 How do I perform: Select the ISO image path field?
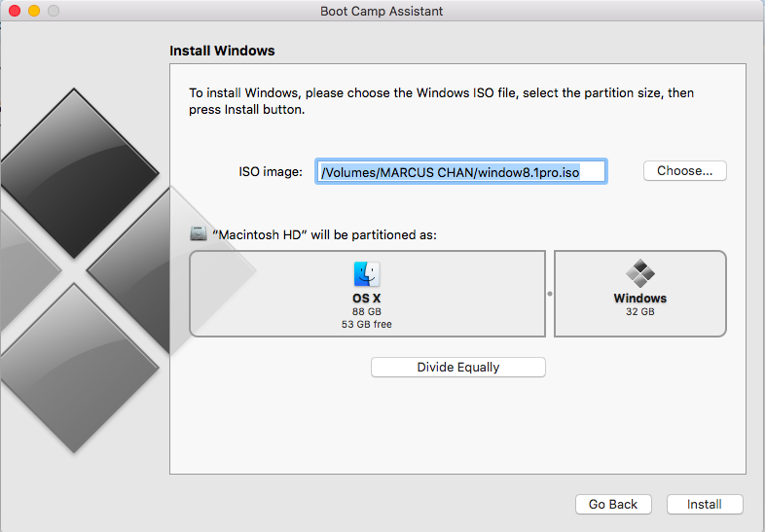(x=461, y=171)
